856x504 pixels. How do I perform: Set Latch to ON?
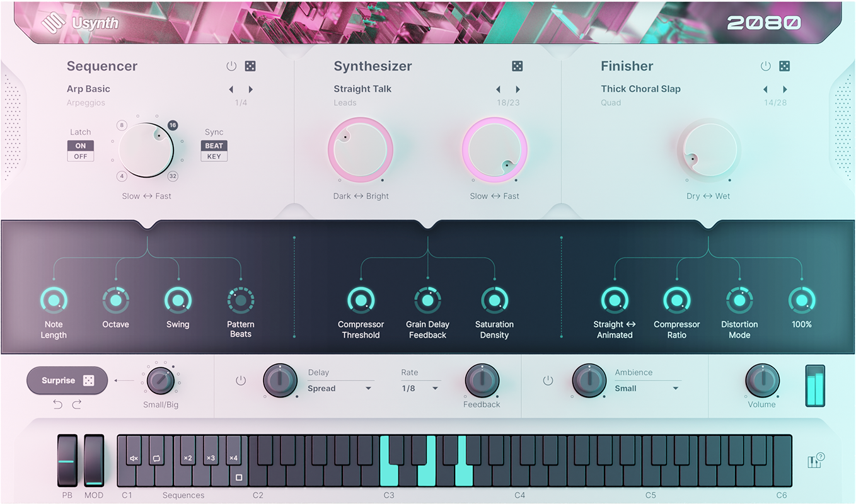(80, 145)
